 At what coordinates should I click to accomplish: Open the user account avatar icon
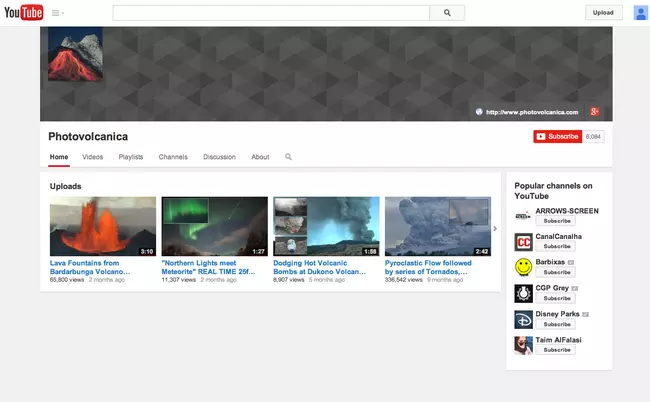(640, 13)
